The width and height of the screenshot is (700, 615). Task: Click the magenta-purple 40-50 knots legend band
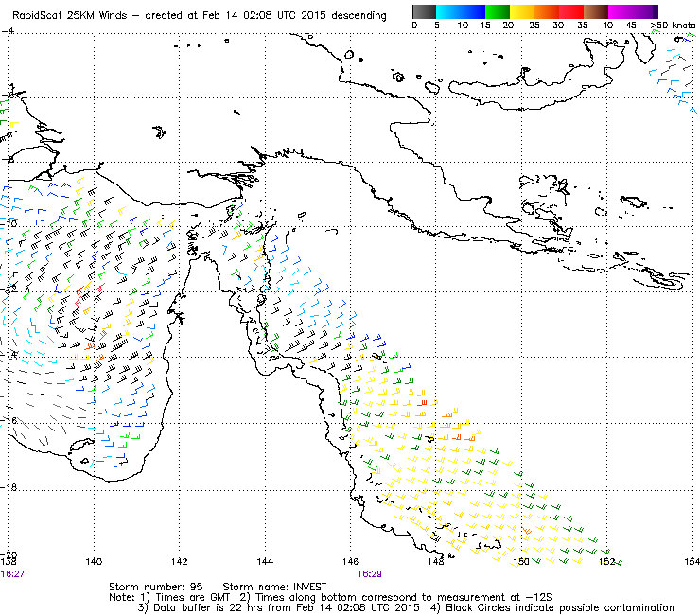coord(633,11)
